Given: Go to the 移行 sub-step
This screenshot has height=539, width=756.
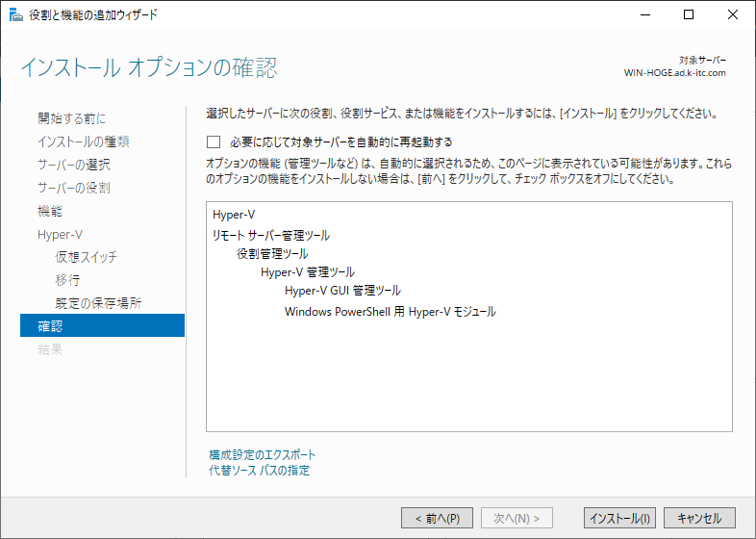Looking at the screenshot, I should click(67, 280).
